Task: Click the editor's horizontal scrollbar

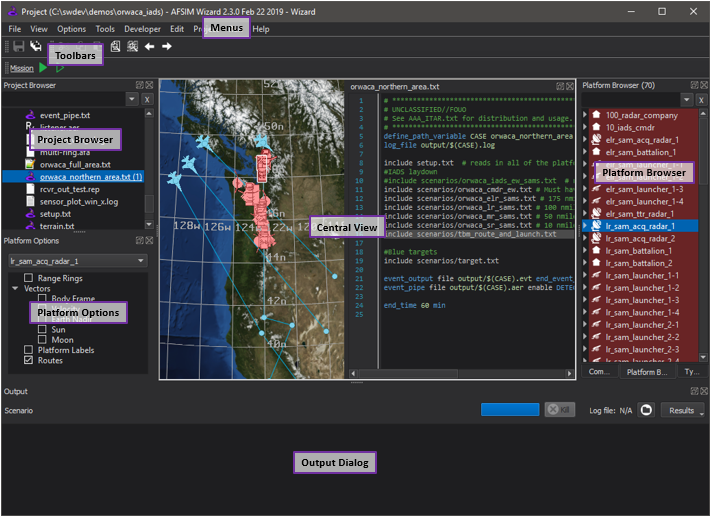Action: [461, 373]
